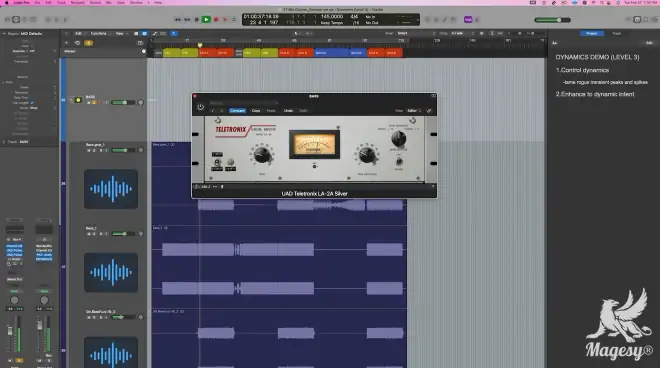Open the Window menu
The width and height of the screenshot is (660, 368).
[x=136, y=3]
